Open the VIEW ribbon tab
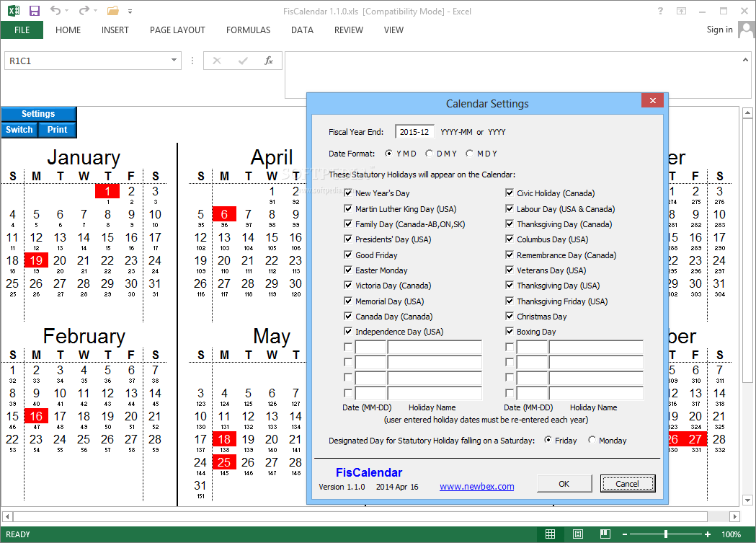This screenshot has height=543, width=756. (x=393, y=30)
